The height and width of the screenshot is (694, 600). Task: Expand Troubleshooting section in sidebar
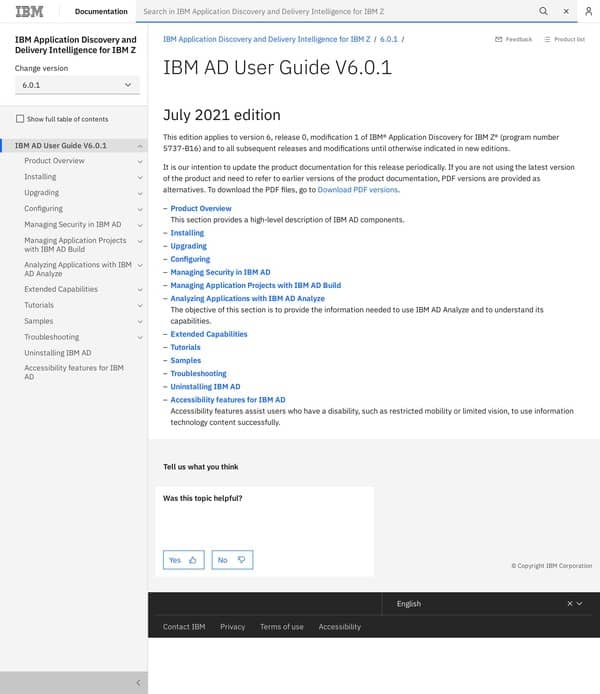(x=140, y=338)
